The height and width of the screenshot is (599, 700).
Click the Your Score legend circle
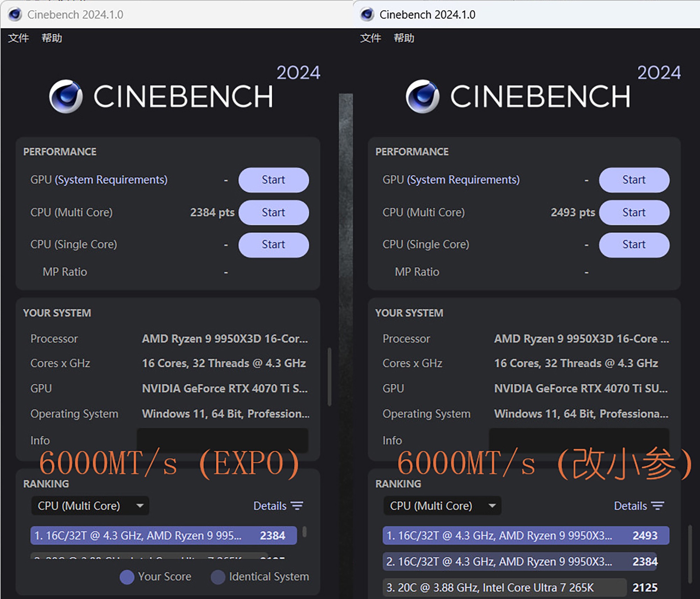tap(127, 577)
